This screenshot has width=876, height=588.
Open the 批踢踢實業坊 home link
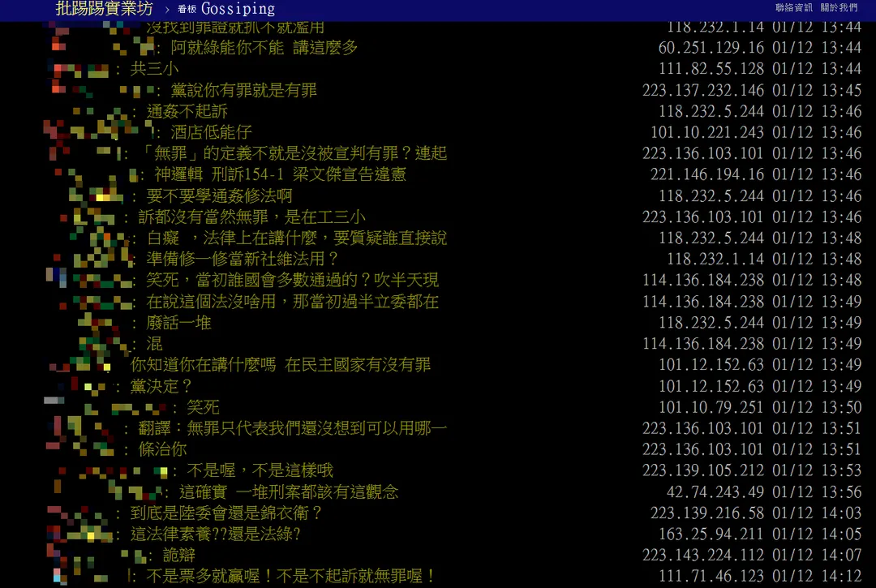click(x=105, y=8)
